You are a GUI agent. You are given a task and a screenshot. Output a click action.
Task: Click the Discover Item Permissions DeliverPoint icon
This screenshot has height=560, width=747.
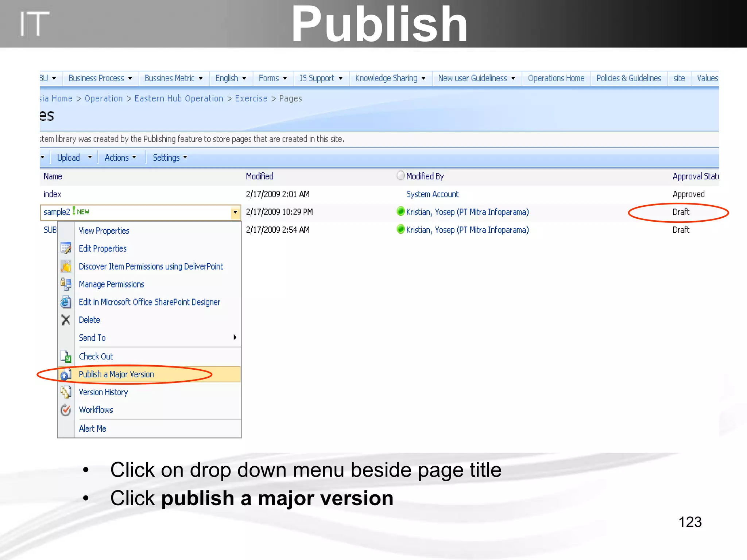[66, 266]
